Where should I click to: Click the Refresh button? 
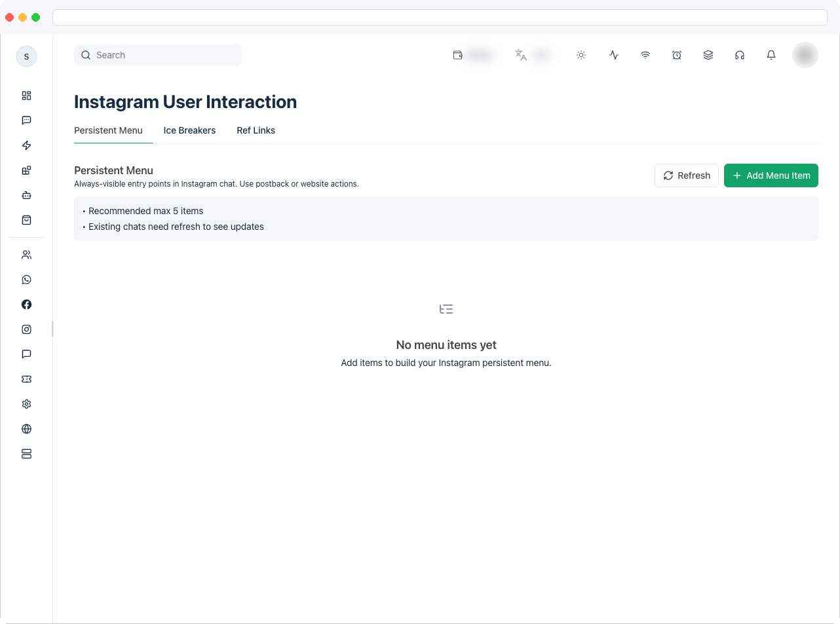[x=687, y=175]
